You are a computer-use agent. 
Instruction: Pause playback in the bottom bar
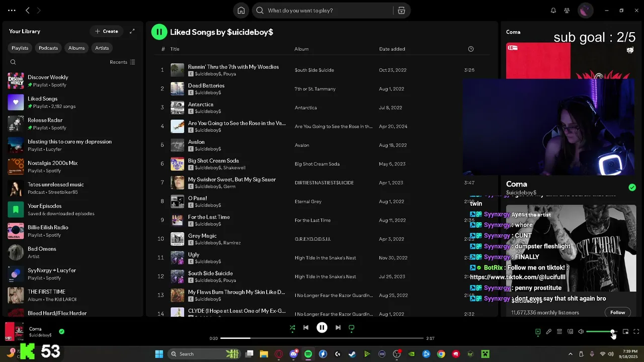(322, 327)
